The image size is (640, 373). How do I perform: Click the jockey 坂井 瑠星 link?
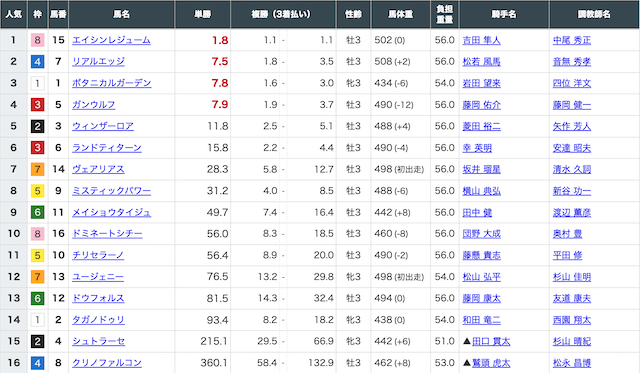(481, 170)
